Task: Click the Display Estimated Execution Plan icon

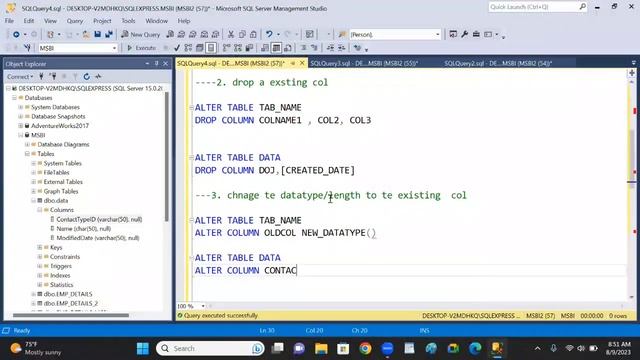Action: pyautogui.click(x=188, y=48)
